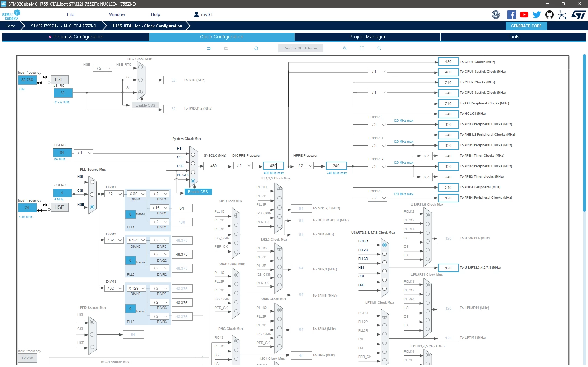The width and height of the screenshot is (588, 367).
Task: Switch to Project Manager tab
Action: [x=367, y=37]
